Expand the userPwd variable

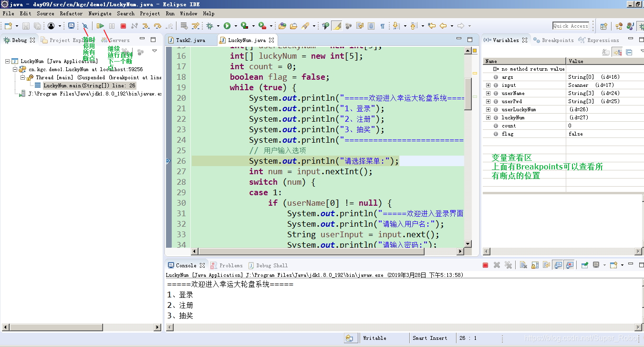click(488, 101)
